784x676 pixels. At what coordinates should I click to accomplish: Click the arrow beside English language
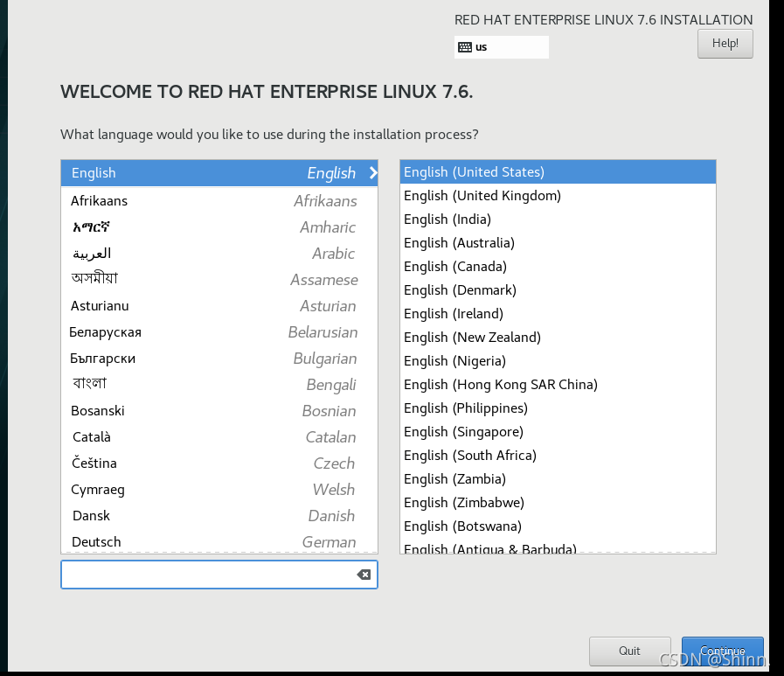(373, 172)
